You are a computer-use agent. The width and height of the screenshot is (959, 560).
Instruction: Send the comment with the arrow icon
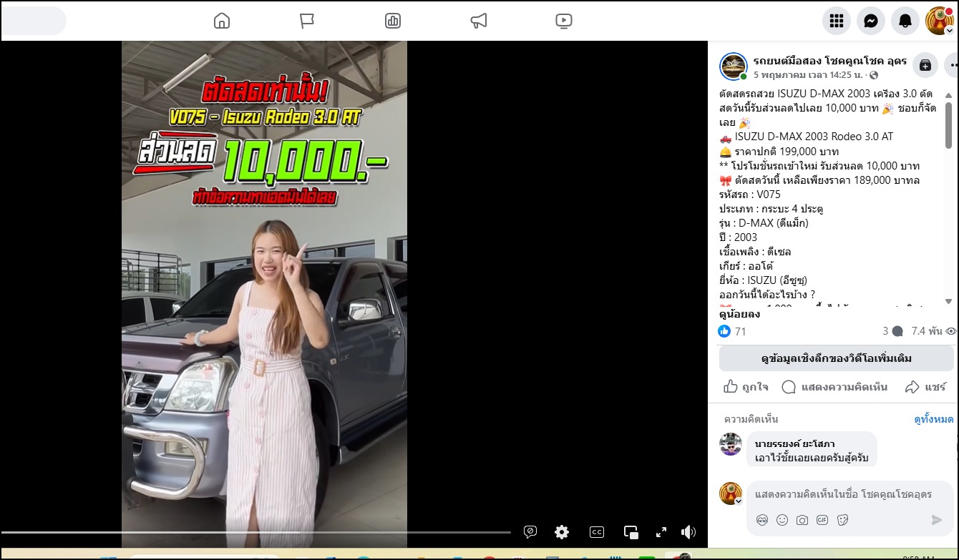pos(936,520)
